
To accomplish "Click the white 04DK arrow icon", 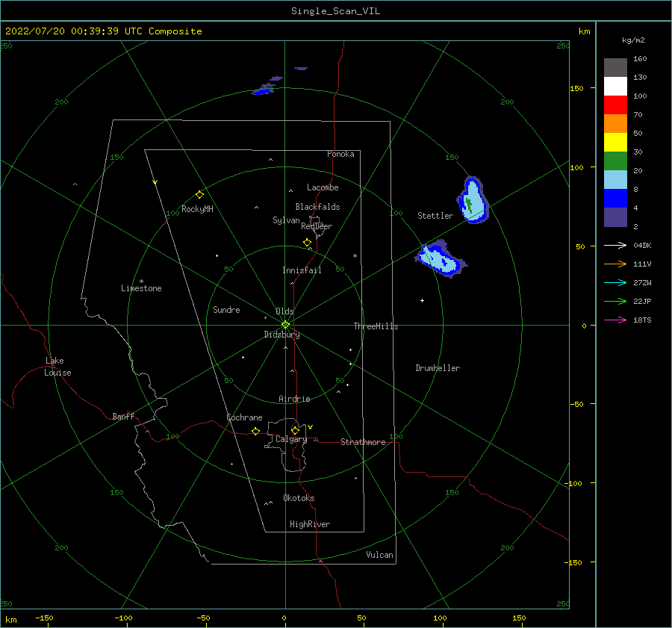I will pos(615,245).
